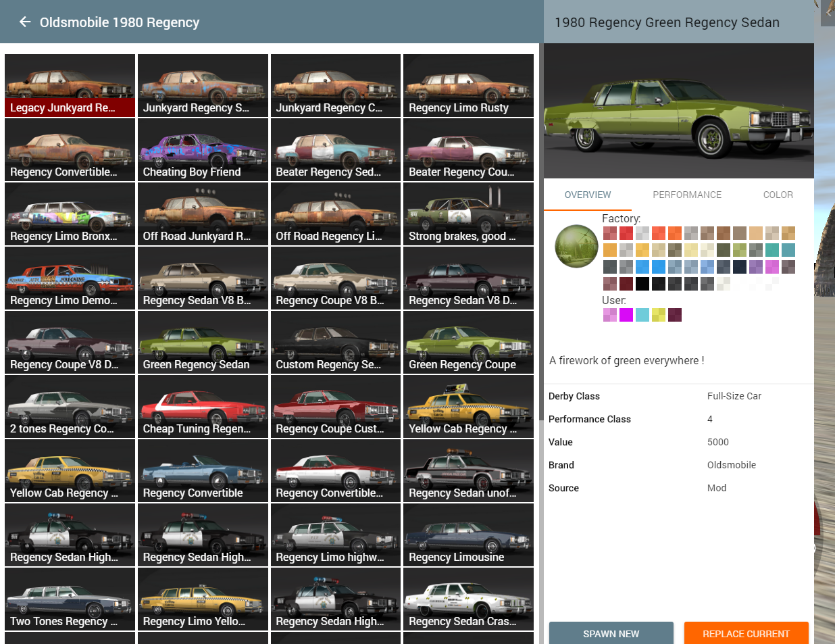Image resolution: width=835 pixels, height=644 pixels.
Task: Select the Off Road Regency Li... thumbnail
Action: (336, 214)
